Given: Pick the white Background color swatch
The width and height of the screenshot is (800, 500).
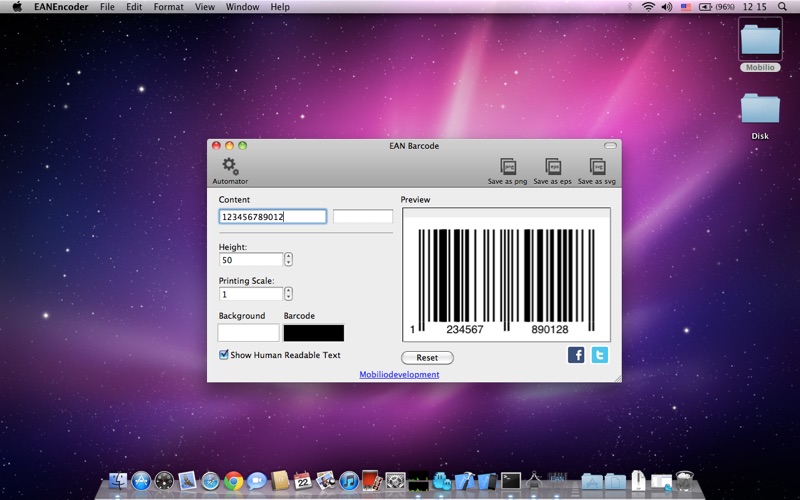Looking at the screenshot, I should (x=248, y=333).
